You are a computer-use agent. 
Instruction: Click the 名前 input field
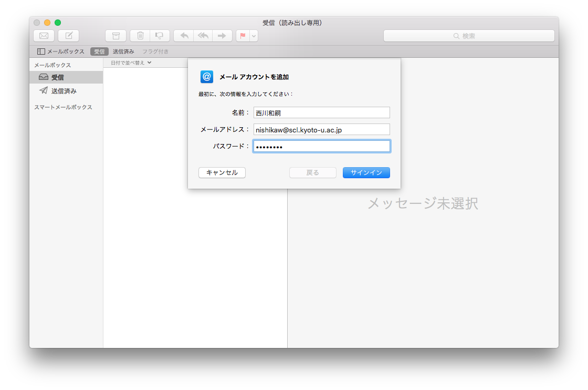pos(322,112)
